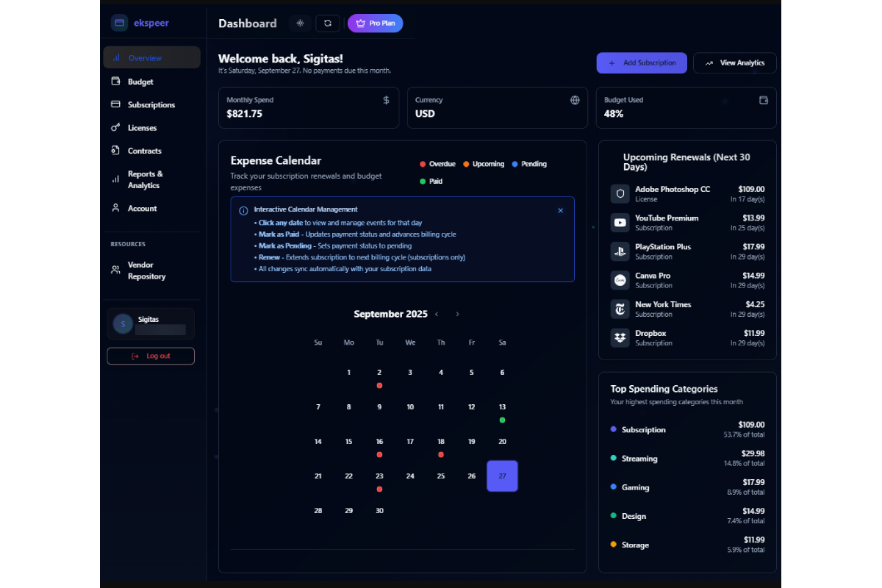Screen dimensions: 882x588
Task: Click the refresh icon in header
Action: point(328,24)
